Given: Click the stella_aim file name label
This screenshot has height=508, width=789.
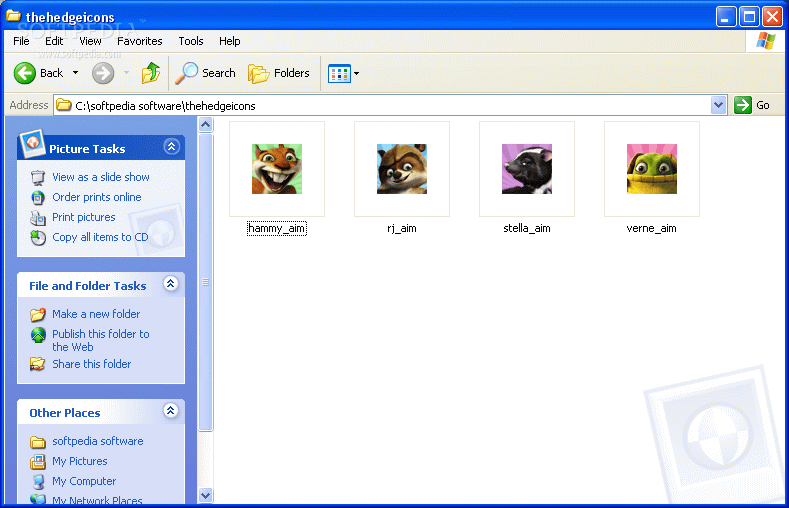Looking at the screenshot, I should pos(527,228).
